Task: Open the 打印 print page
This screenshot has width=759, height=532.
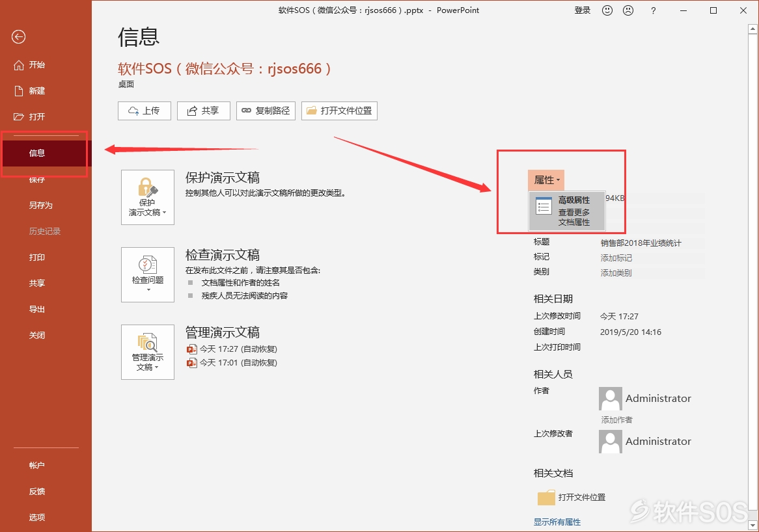Action: coord(37,258)
